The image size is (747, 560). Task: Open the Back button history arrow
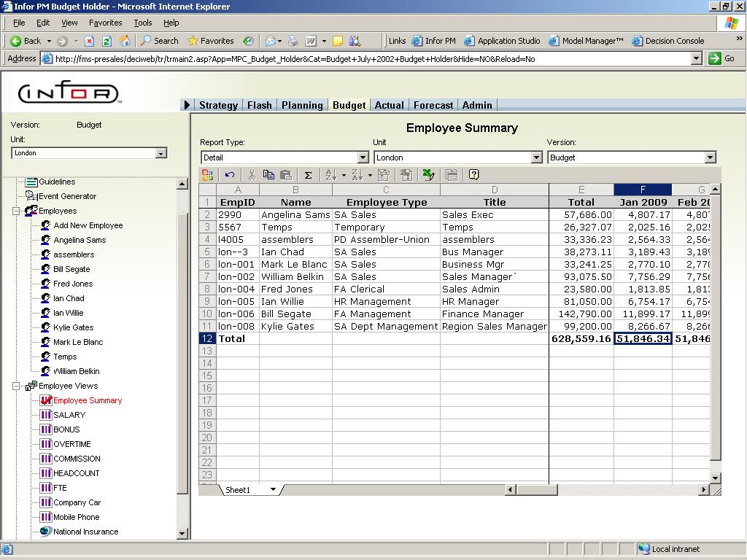pyautogui.click(x=49, y=41)
